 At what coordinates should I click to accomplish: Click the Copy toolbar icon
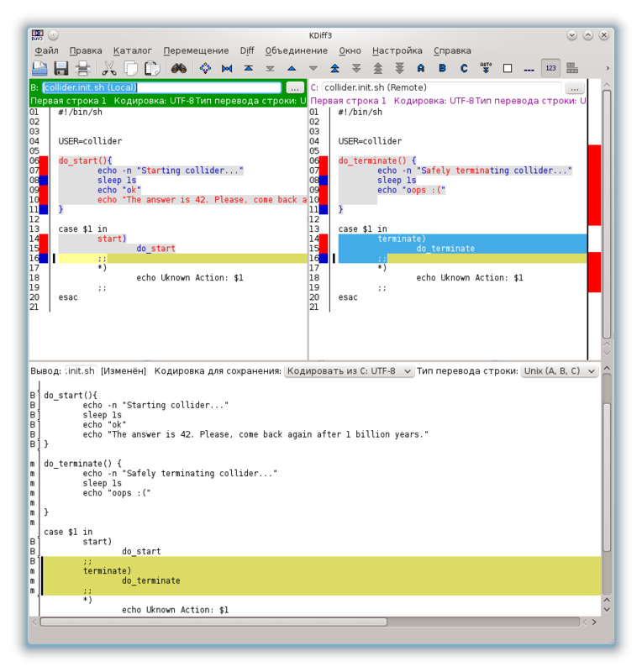pyautogui.click(x=131, y=68)
